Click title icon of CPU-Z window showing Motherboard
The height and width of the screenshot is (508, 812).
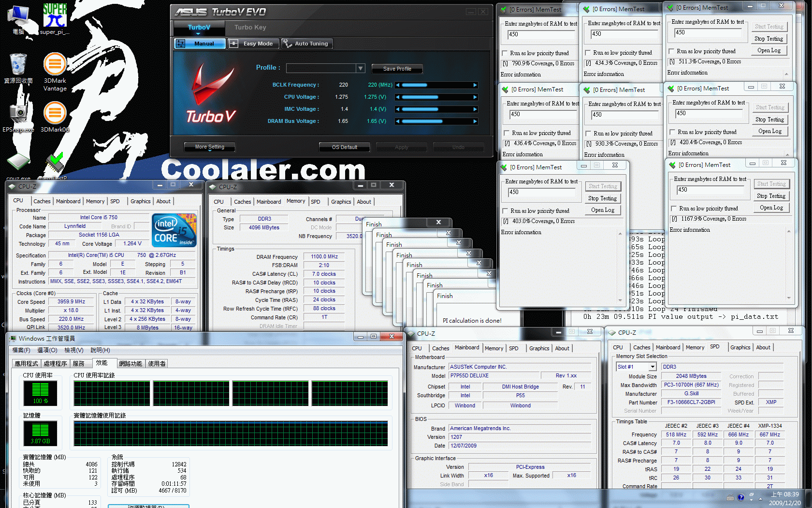pyautogui.click(x=411, y=333)
